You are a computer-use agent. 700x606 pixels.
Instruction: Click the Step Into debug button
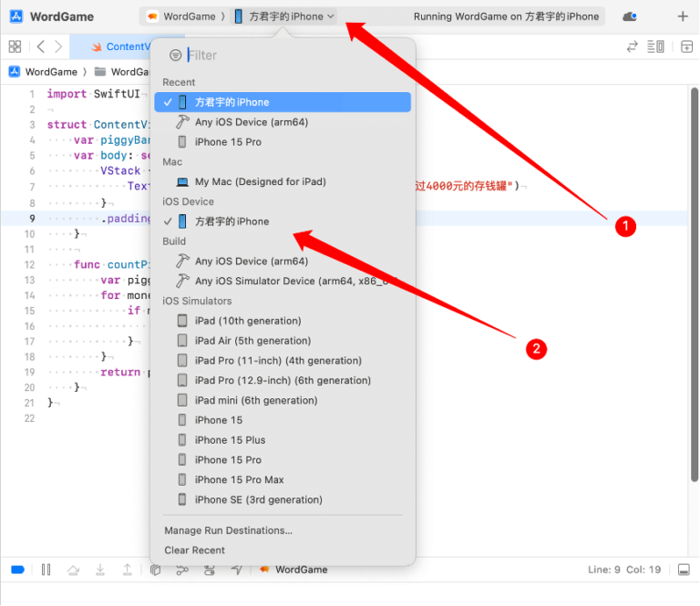100,570
